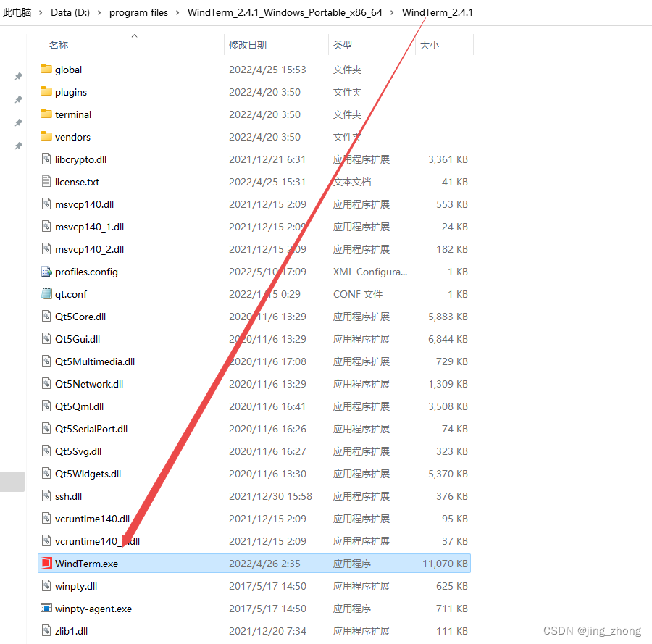This screenshot has height=644, width=652.
Task: Click the CONF 文件 type cell
Action: tap(358, 294)
